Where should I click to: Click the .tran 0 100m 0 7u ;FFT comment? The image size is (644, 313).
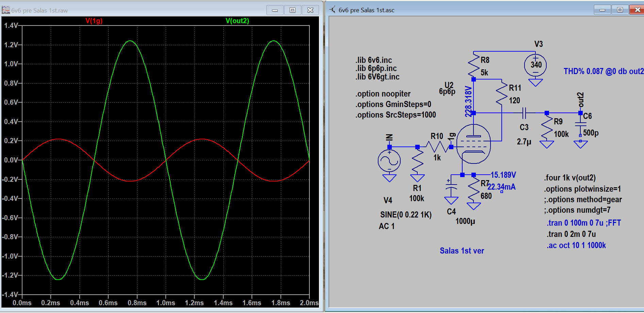pos(584,223)
